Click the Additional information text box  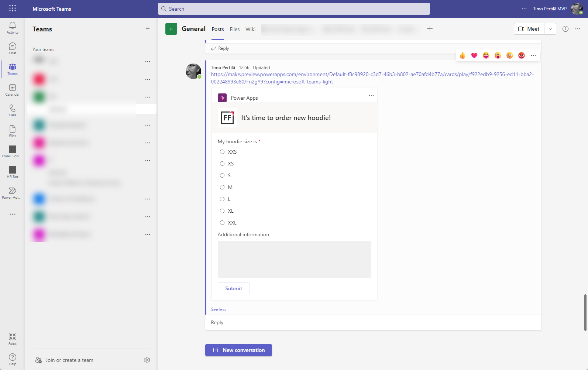coord(294,259)
